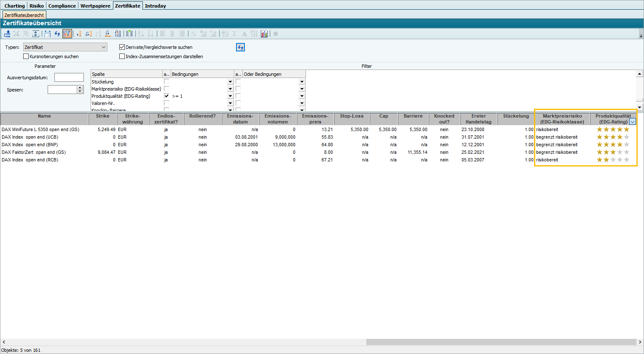Click the first export toolbar icon
644x354 pixels.
7,34
